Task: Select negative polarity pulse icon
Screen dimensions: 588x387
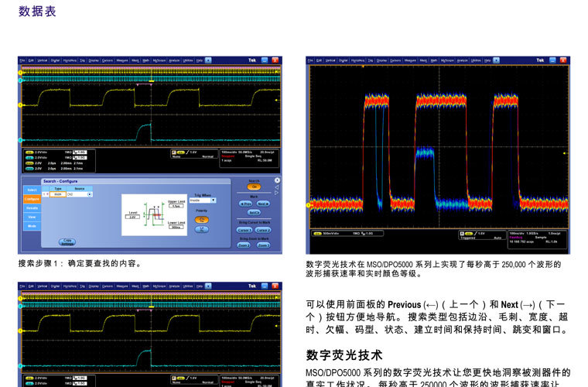Action: tap(201, 230)
